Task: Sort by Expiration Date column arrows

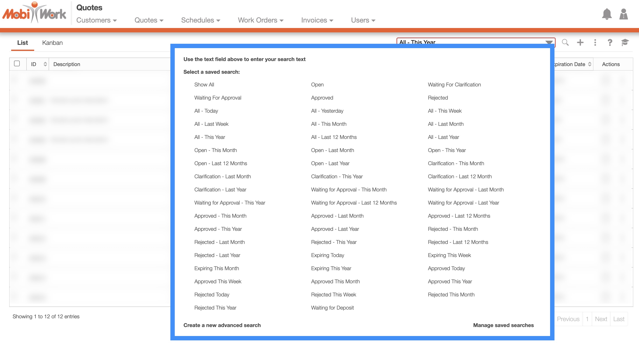Action: (590, 64)
